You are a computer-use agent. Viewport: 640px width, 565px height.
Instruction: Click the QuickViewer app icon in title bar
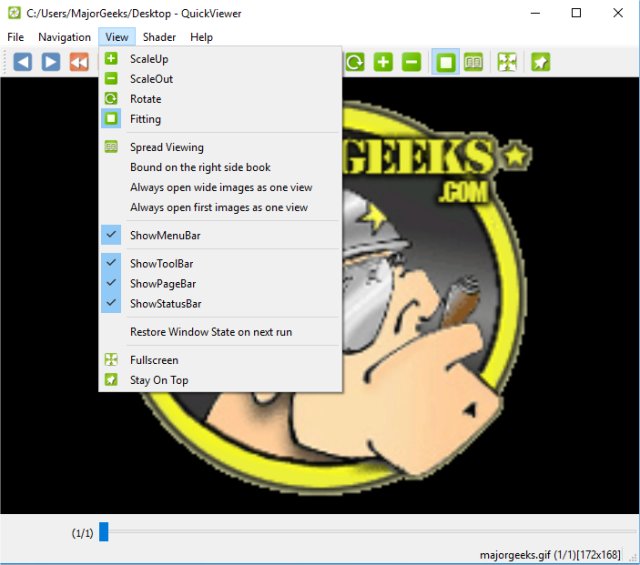tap(14, 13)
